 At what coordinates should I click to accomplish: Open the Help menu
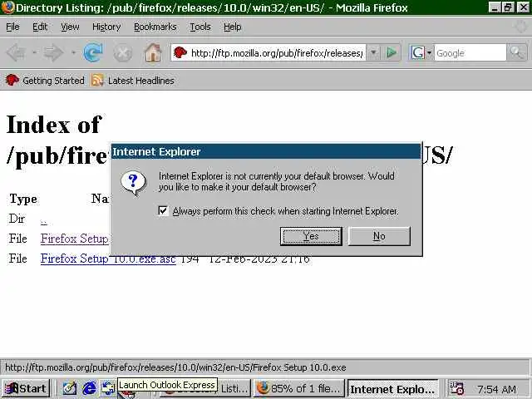pyautogui.click(x=233, y=27)
